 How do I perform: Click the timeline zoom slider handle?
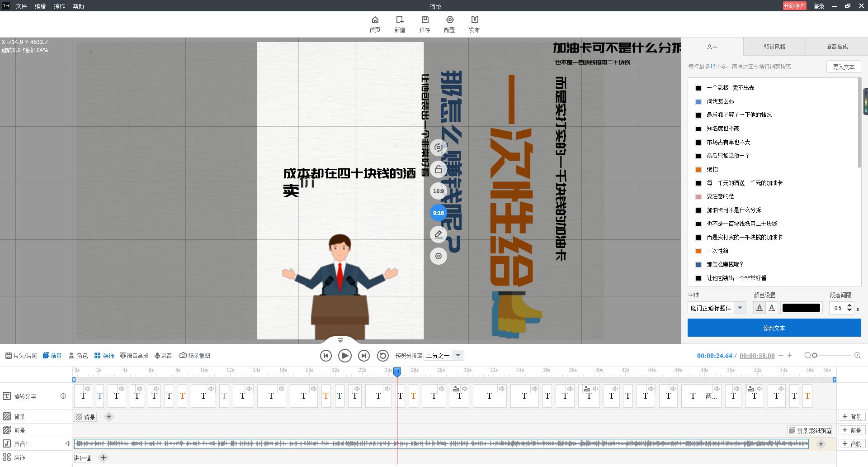(815, 356)
